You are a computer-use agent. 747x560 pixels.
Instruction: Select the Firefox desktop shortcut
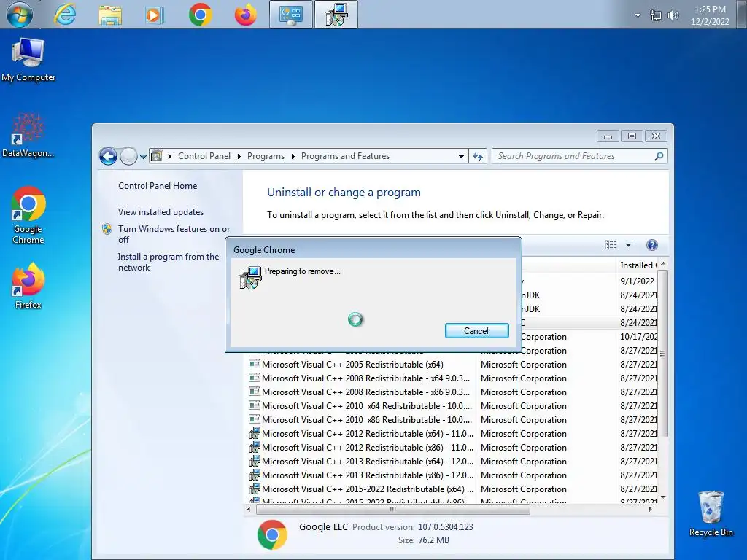click(x=28, y=286)
